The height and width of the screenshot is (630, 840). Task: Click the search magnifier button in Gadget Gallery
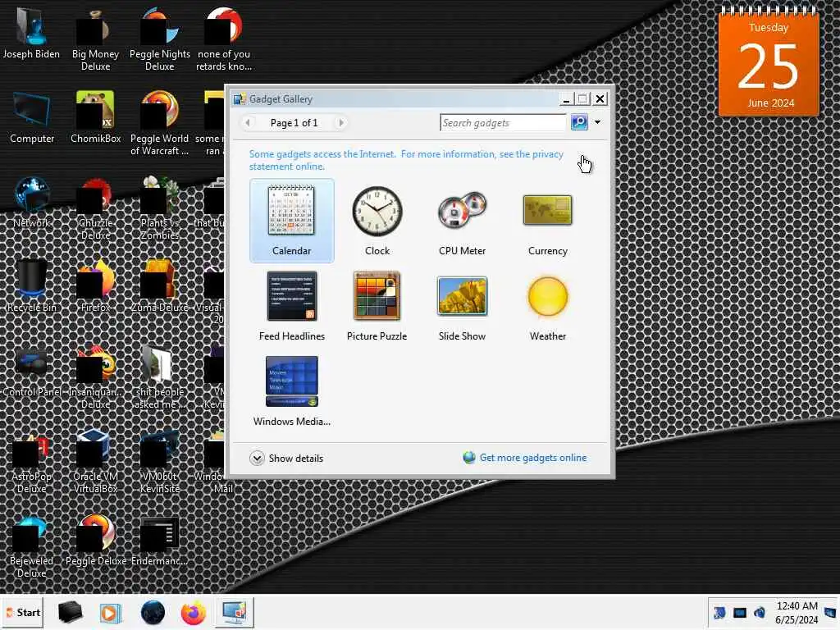[x=579, y=122]
